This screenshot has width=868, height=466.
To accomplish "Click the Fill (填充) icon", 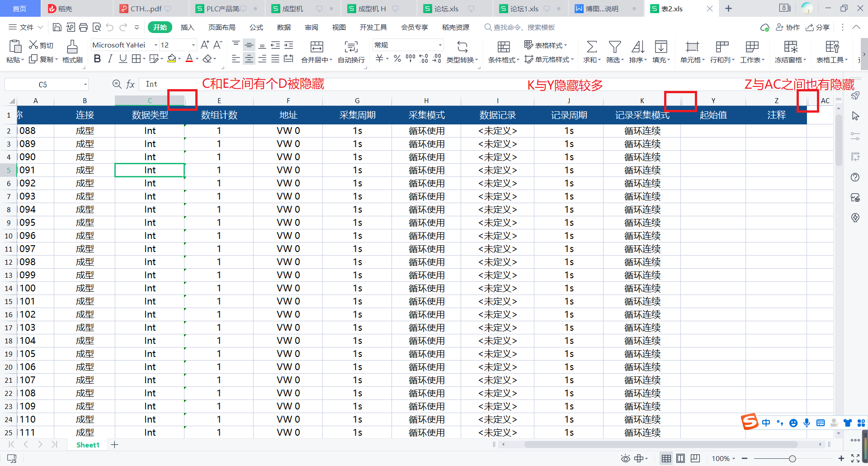I will pos(660,47).
